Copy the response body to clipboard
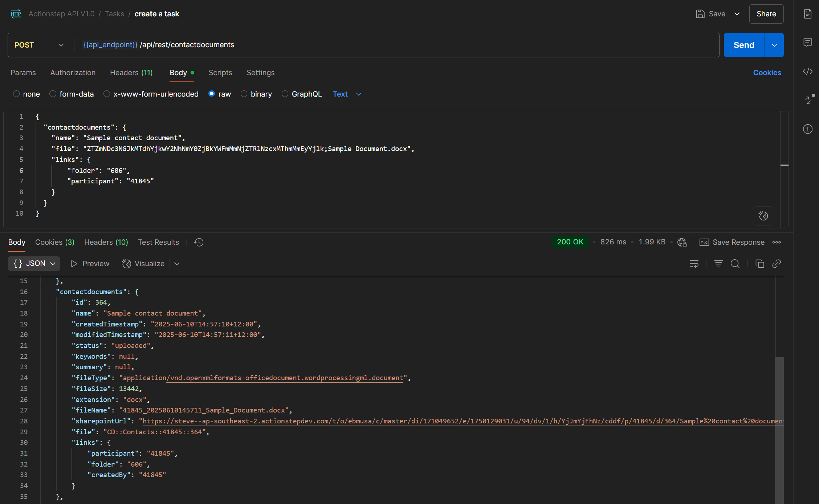Screen dimensions: 819x504 [759, 264]
